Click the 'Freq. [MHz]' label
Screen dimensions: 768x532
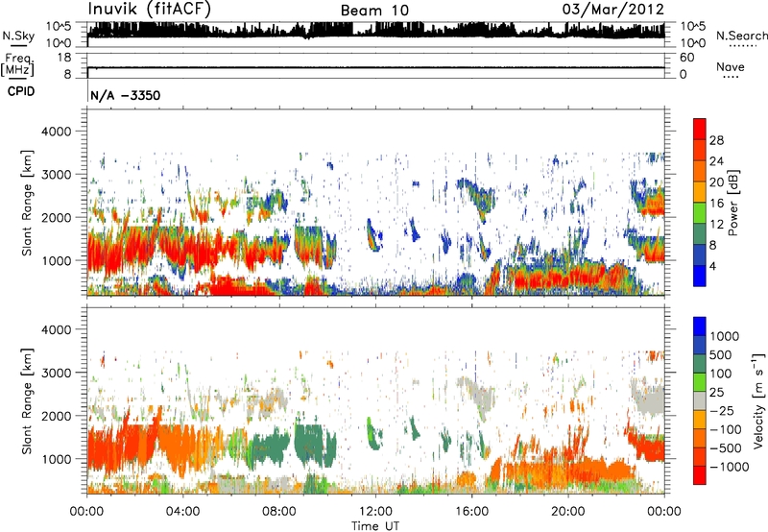(18, 64)
